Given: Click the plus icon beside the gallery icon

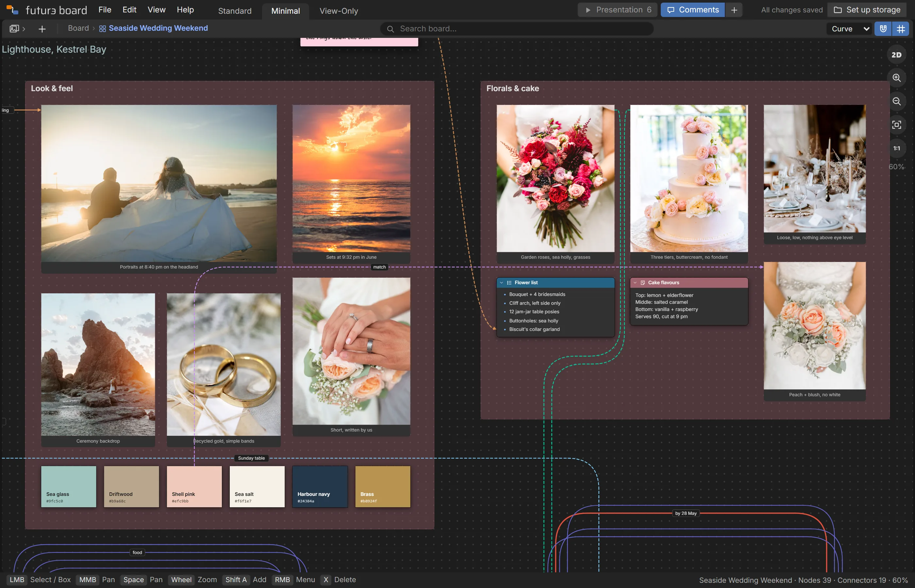Looking at the screenshot, I should [x=42, y=29].
